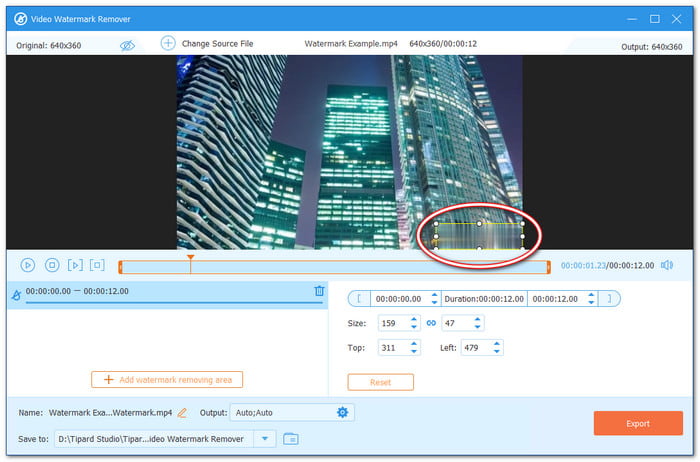Click the top-right handle of watermark selection box
Screen dimensions: 700x462
(x=522, y=223)
